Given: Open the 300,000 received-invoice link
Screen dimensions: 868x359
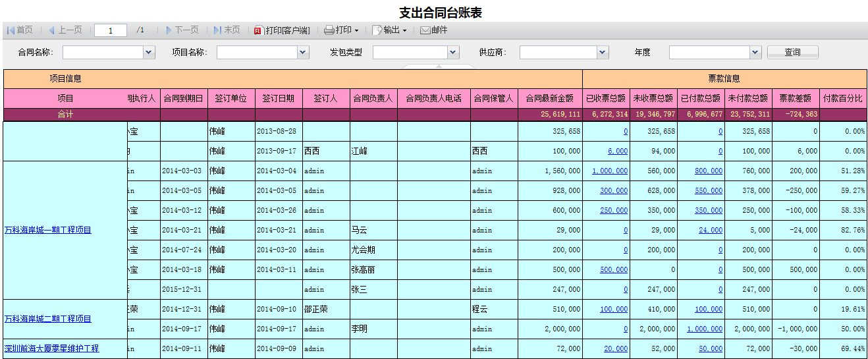Looking at the screenshot, I should [614, 191].
